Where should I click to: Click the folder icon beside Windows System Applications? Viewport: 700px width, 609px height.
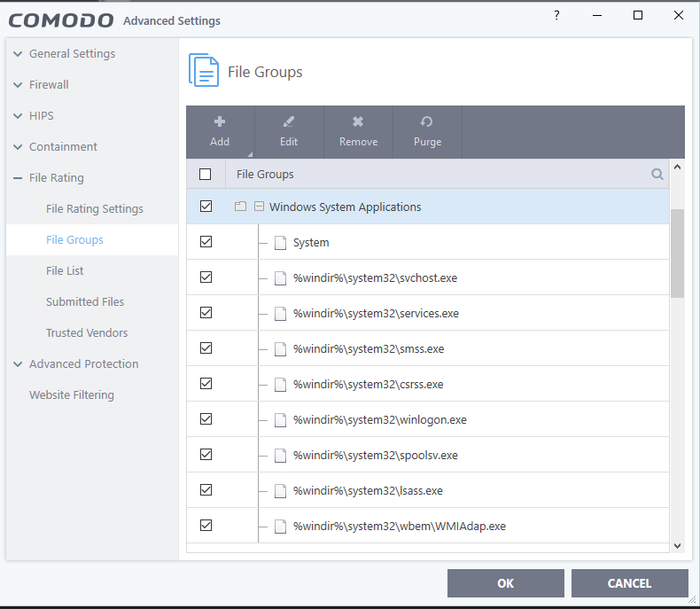(x=241, y=207)
